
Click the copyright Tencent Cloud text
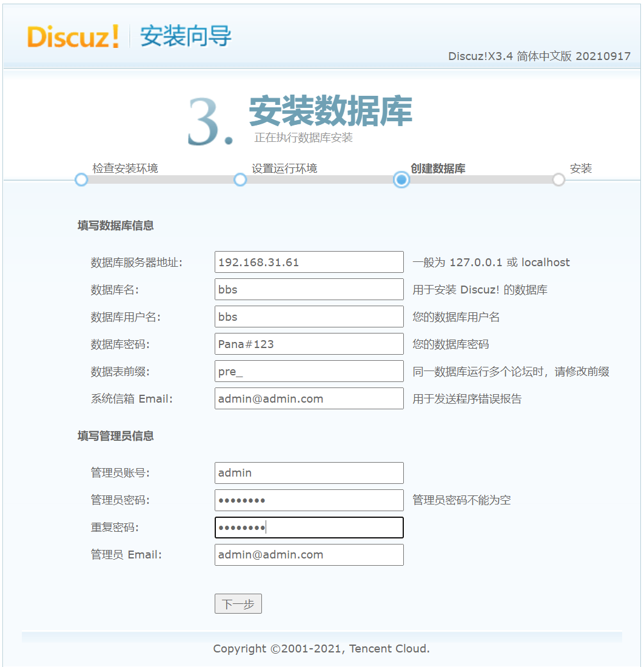pyautogui.click(x=321, y=649)
